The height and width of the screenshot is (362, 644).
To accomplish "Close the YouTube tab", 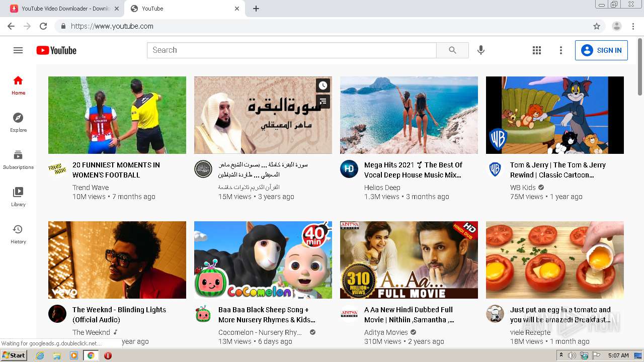I will coord(237,9).
